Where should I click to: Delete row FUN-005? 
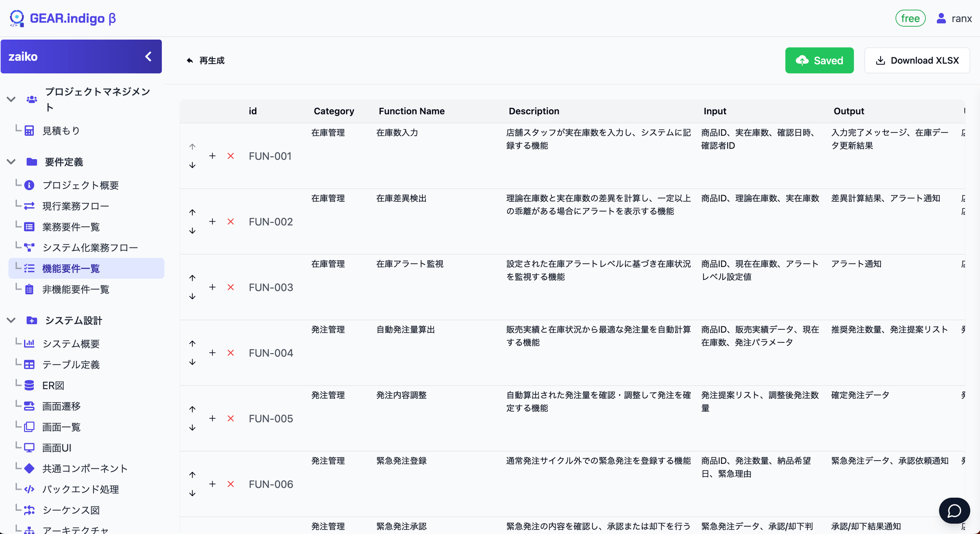(x=230, y=418)
